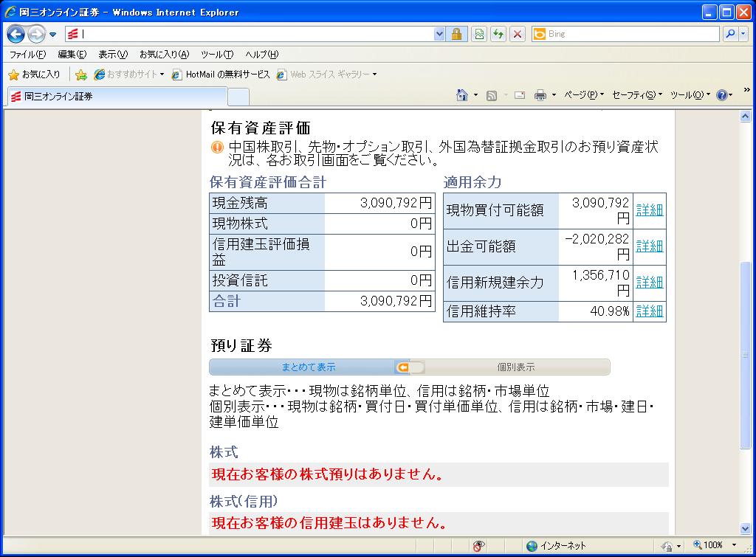Click the orange toggle switch handle
The height and width of the screenshot is (557, 756).
pyautogui.click(x=403, y=367)
